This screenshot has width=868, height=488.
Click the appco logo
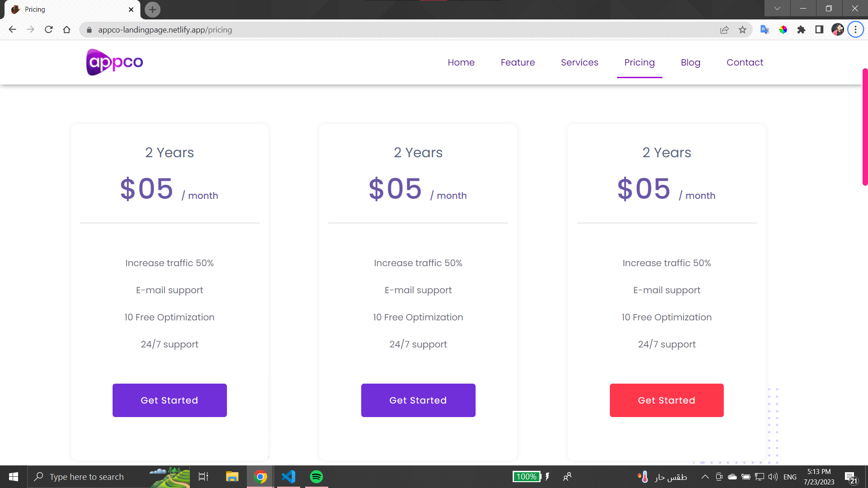tap(115, 62)
